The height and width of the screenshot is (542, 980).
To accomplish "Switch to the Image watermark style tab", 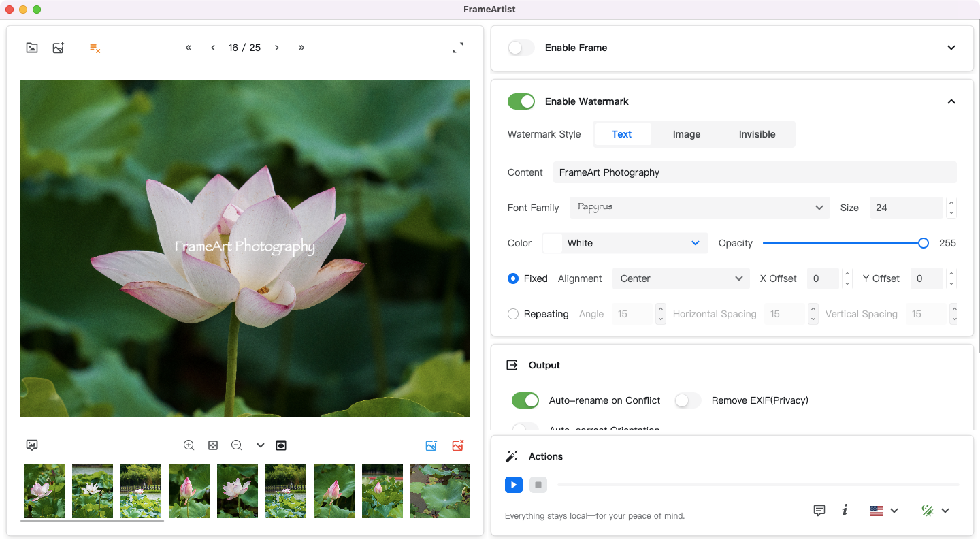I will point(686,134).
